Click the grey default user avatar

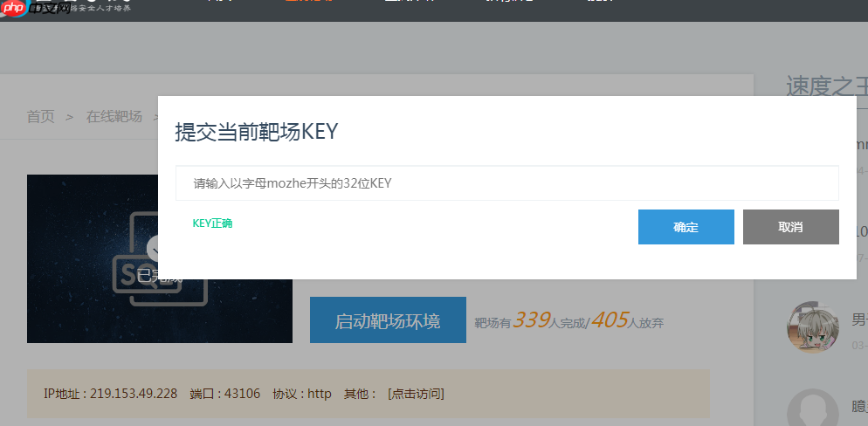(813, 408)
